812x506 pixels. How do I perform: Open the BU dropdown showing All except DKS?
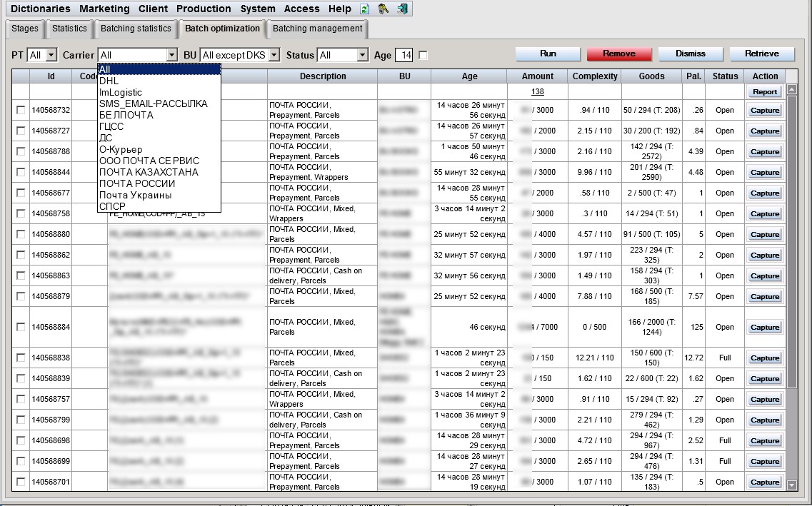pos(240,55)
